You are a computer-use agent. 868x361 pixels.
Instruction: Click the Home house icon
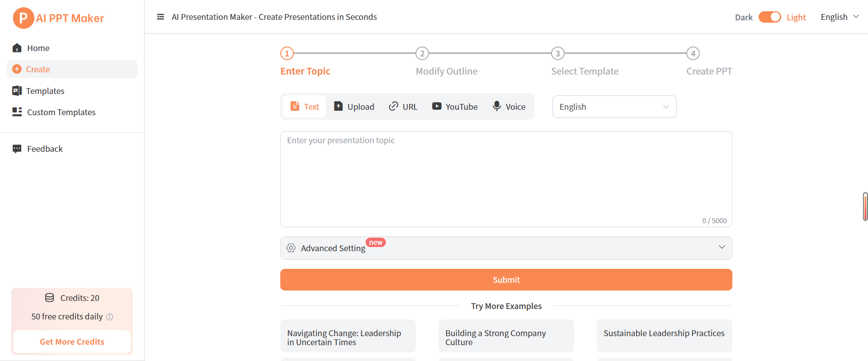17,48
